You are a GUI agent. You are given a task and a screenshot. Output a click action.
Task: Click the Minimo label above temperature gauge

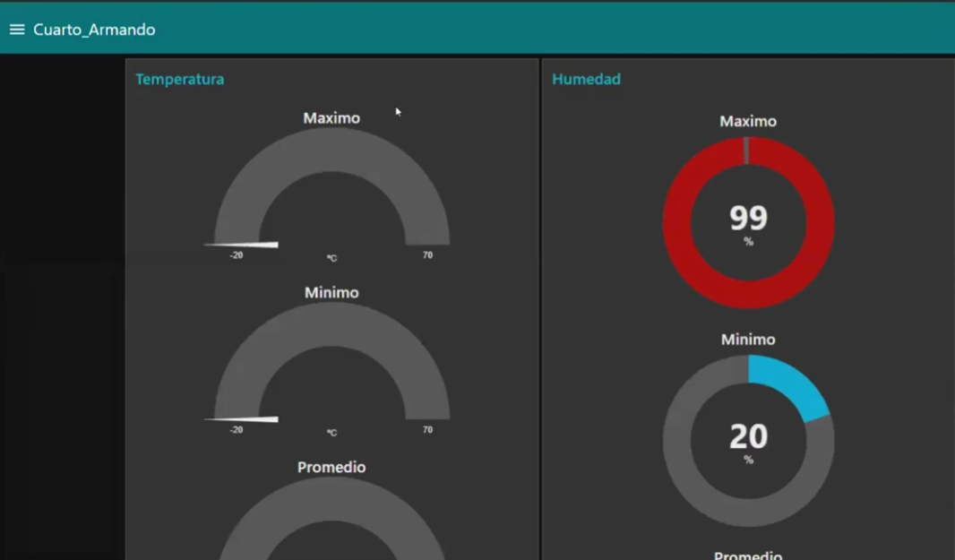pos(331,292)
